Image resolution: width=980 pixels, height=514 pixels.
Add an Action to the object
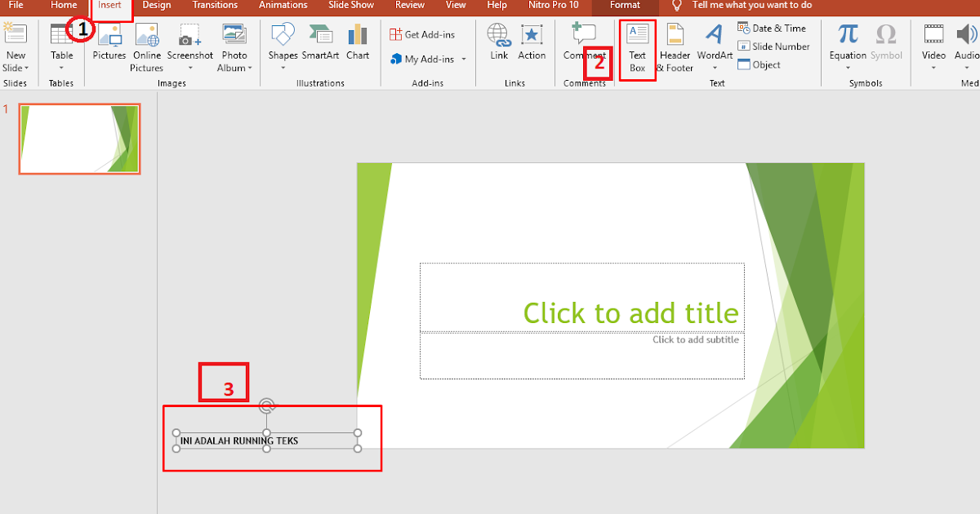pyautogui.click(x=532, y=42)
